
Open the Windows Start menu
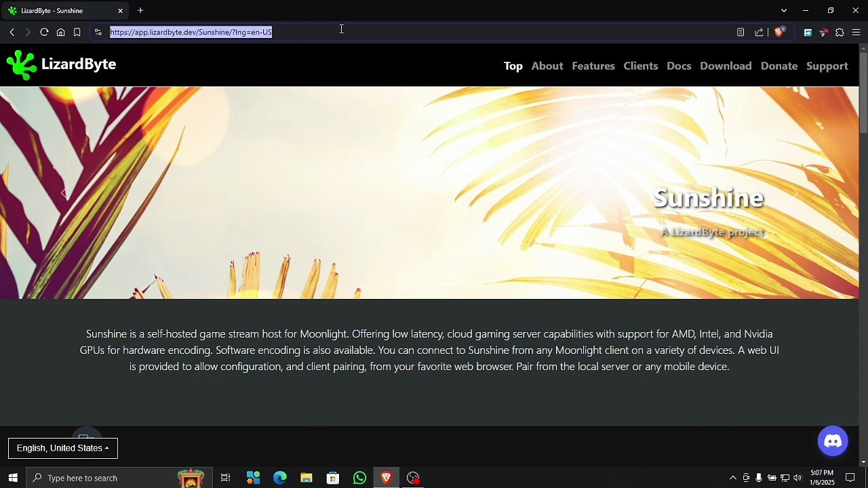click(x=13, y=478)
